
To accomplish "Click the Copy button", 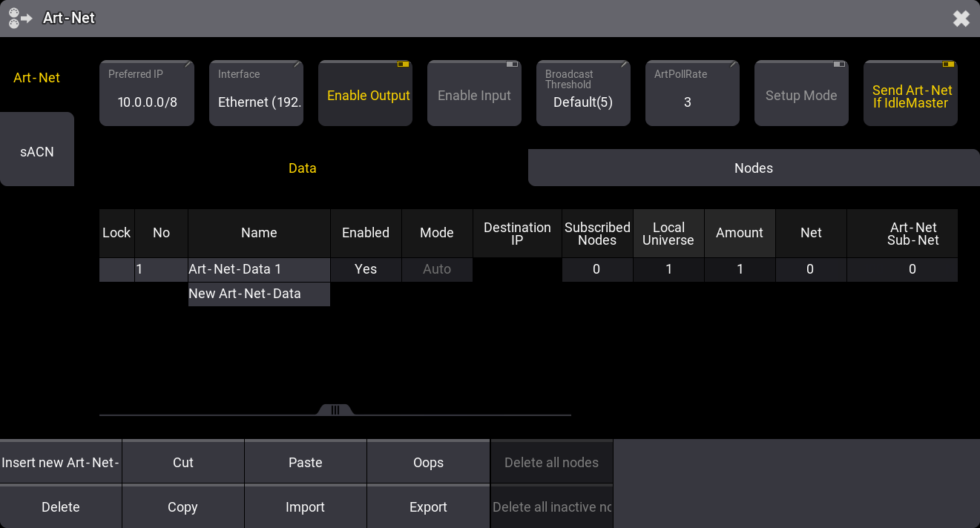I will [x=183, y=507].
